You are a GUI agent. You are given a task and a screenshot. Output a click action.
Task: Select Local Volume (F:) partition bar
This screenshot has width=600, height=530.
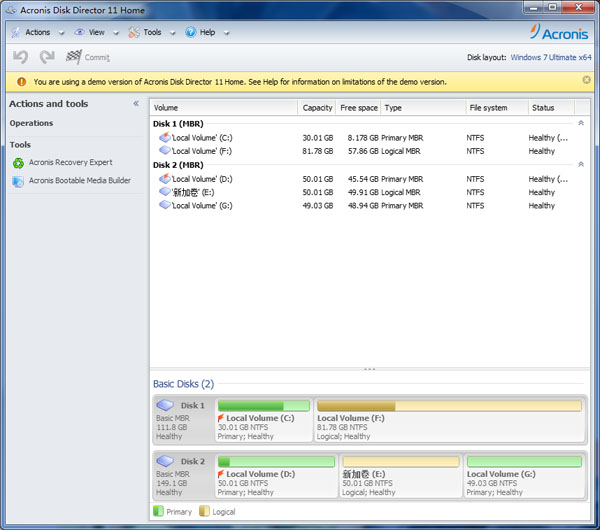click(x=449, y=420)
